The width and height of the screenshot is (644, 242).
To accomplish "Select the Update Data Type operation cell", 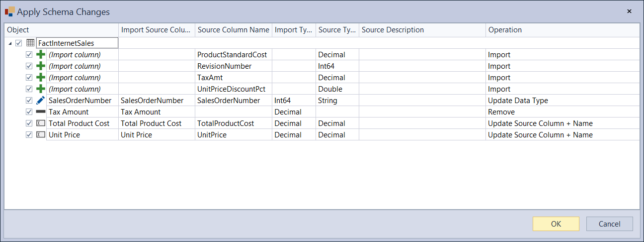I will [x=518, y=101].
